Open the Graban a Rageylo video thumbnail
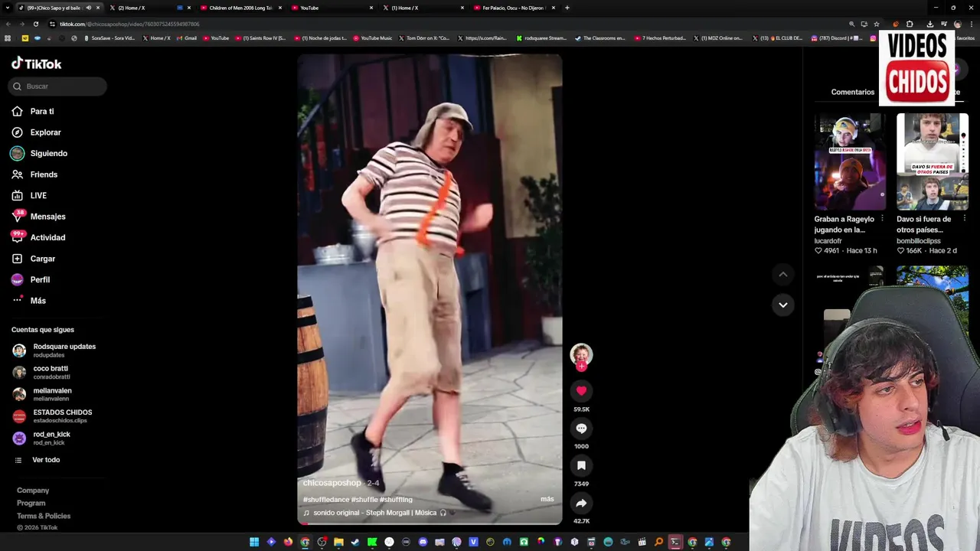This screenshot has height=551, width=980. tap(850, 162)
